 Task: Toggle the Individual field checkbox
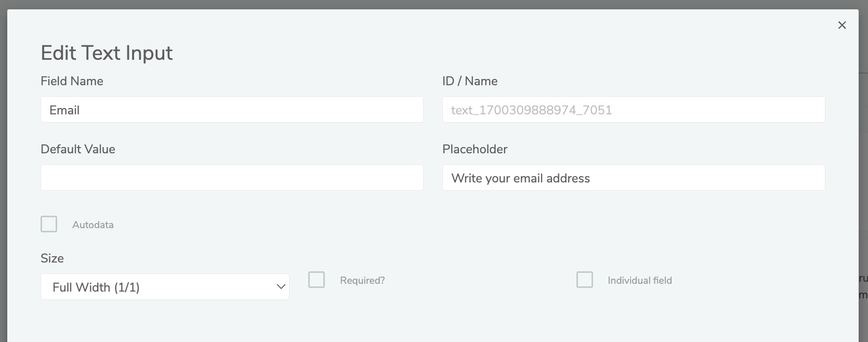click(x=585, y=280)
